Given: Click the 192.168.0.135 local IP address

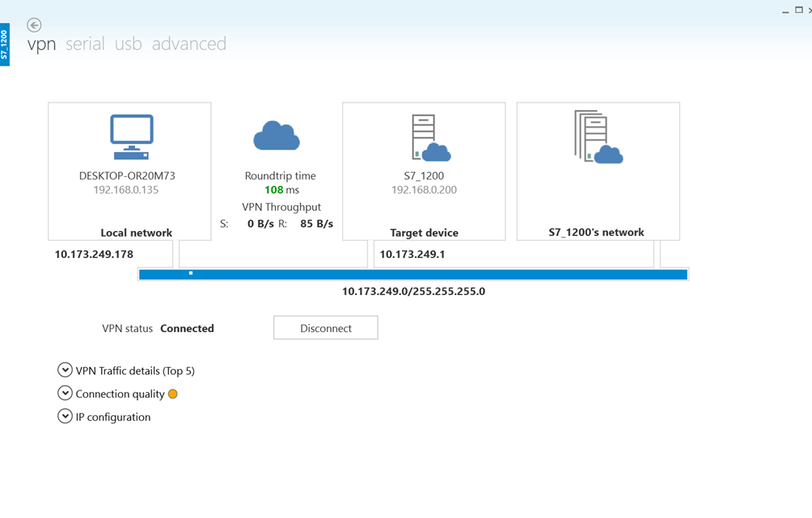Looking at the screenshot, I should pos(126,190).
